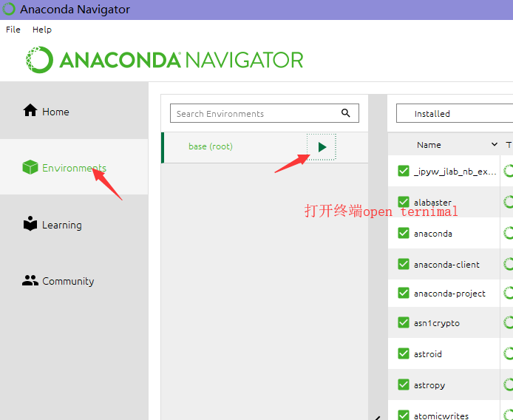Click the package type icon for _ipyw_jlab_nb_ex
The width and height of the screenshot is (513, 420).
click(x=508, y=171)
